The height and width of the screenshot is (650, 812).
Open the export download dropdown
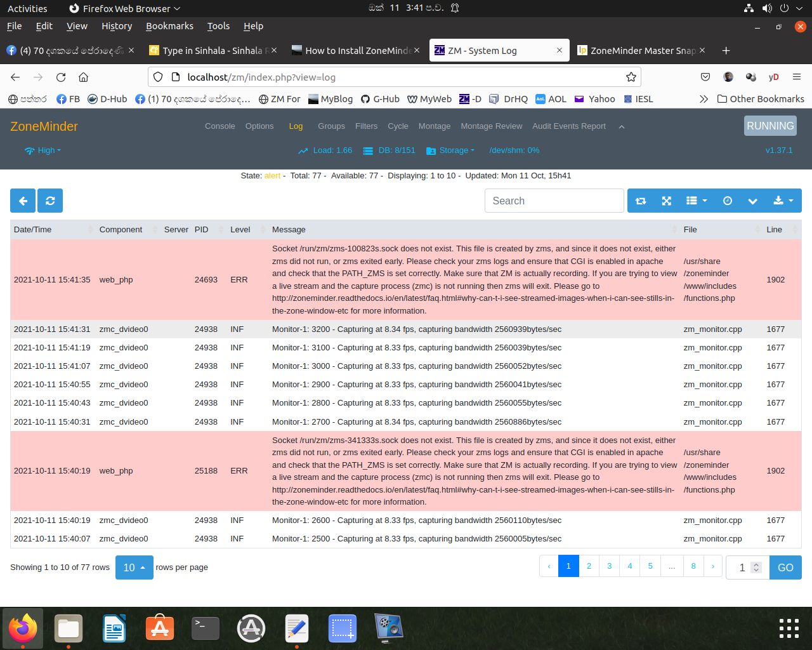[783, 201]
